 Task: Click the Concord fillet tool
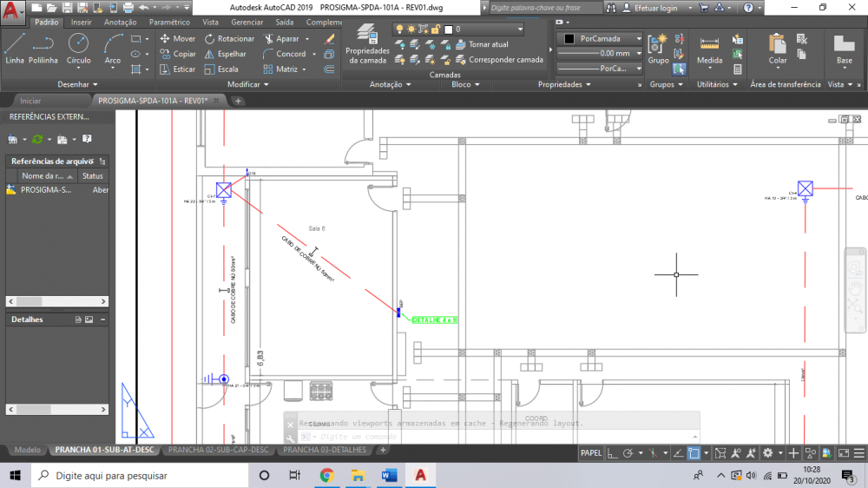point(285,54)
